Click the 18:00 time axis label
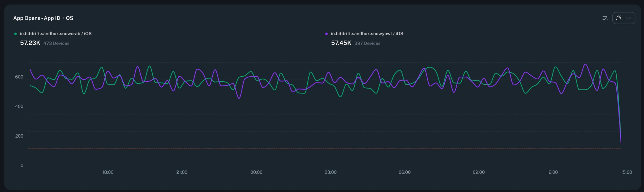644x192 pixels. pos(108,172)
